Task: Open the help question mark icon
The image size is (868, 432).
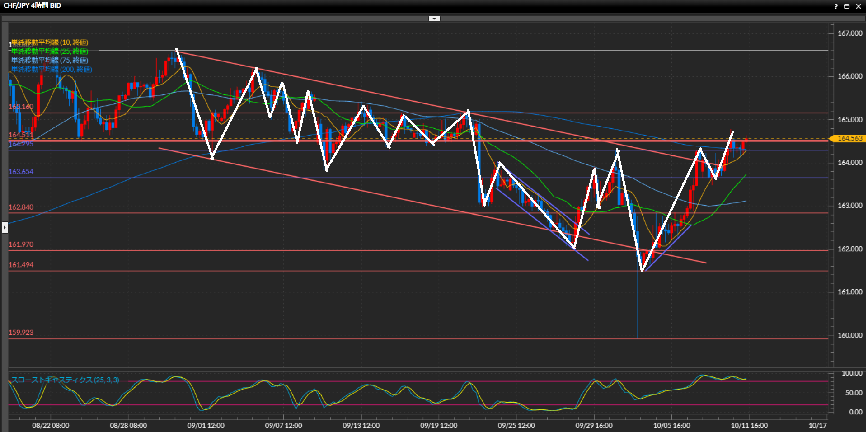Action: pyautogui.click(x=835, y=6)
